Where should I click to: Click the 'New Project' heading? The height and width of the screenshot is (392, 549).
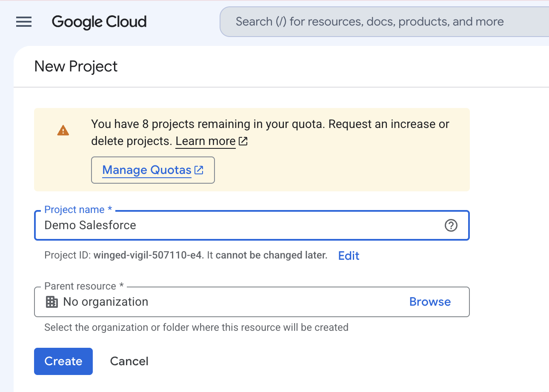pos(76,66)
